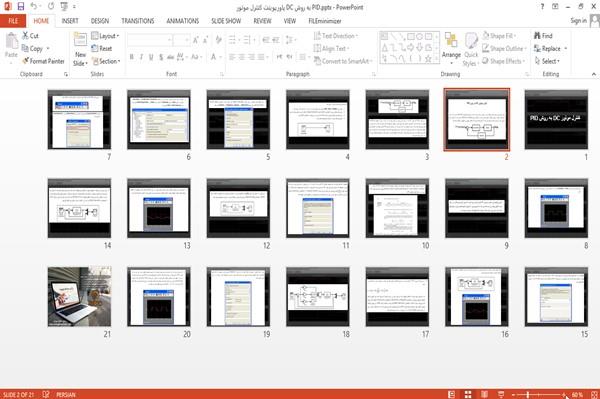Image resolution: width=600 pixels, height=399 pixels.
Task: Expand the Shape Fill dropdown
Action: [499, 36]
